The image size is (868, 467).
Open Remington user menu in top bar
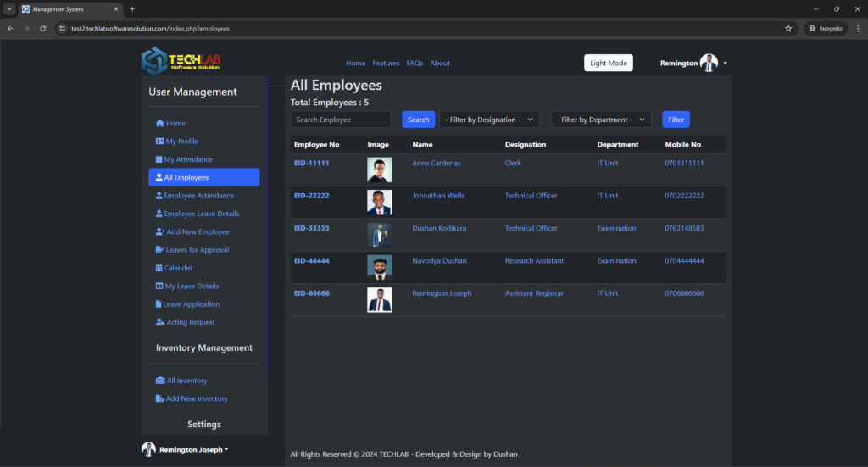coord(693,63)
